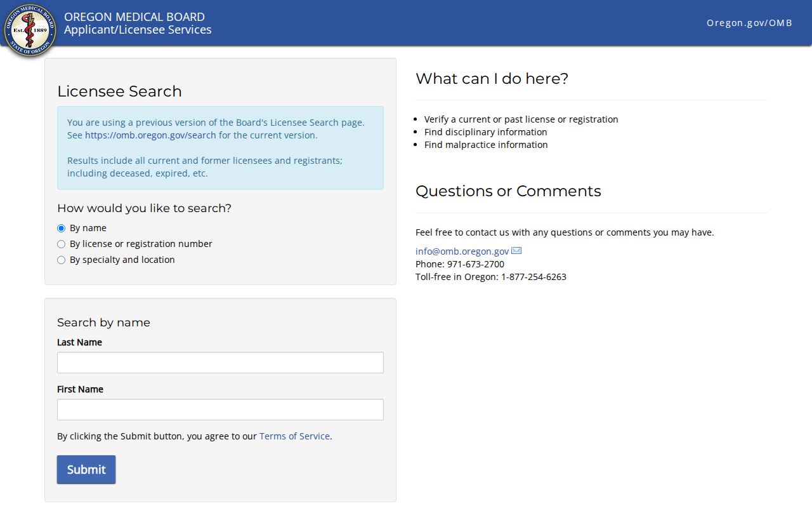The height and width of the screenshot is (508, 812).
Task: Submit the name search form
Action: [86, 469]
